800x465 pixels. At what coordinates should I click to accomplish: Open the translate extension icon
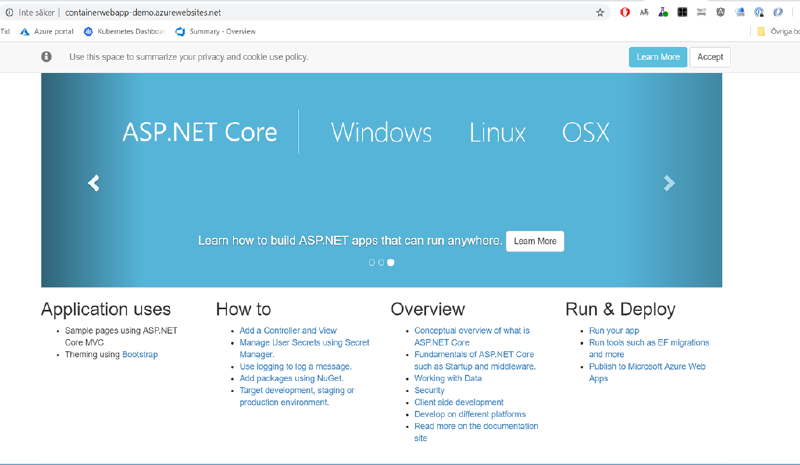pos(644,12)
